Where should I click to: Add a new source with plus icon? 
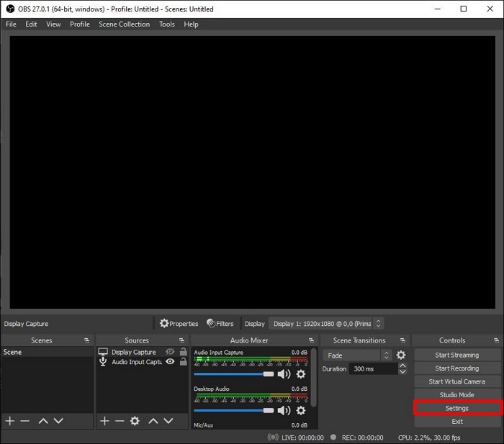pos(104,420)
